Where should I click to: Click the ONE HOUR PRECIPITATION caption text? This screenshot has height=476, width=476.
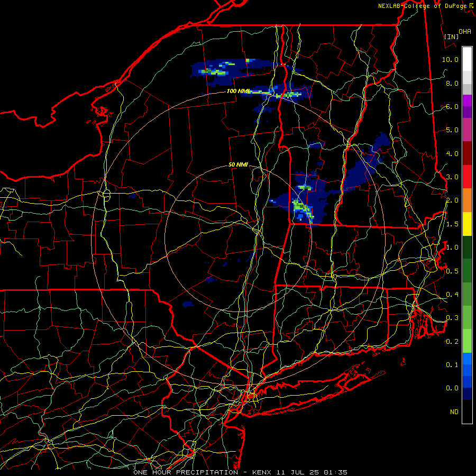click(186, 472)
